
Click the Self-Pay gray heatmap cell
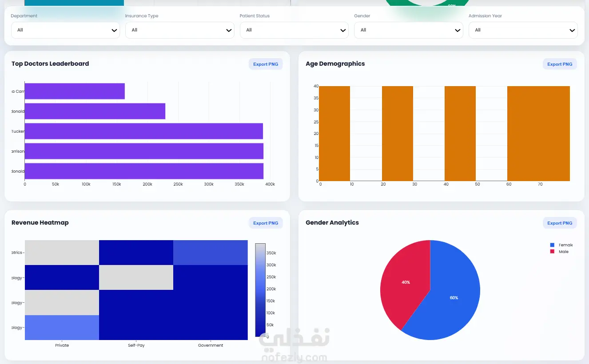point(136,277)
